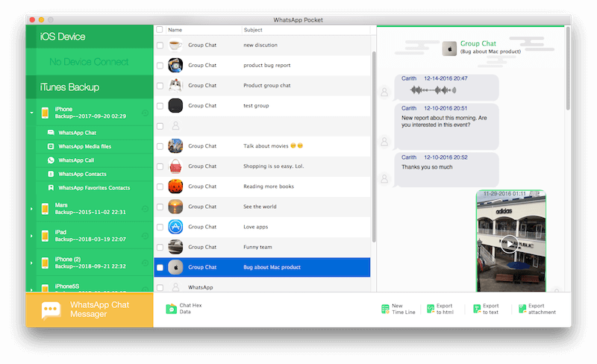Screen dimensions: 597x364
Task: Check the box for Talk about movies chat
Action: 160,146
